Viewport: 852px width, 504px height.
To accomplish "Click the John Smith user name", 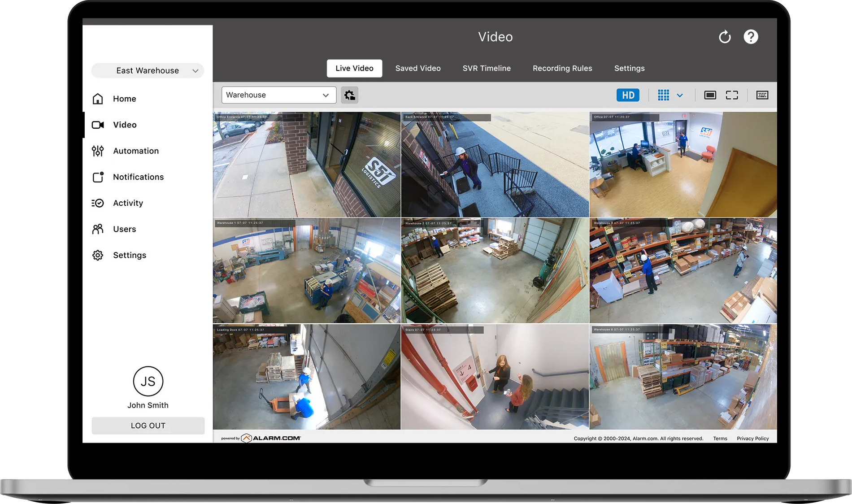I will 148,405.
